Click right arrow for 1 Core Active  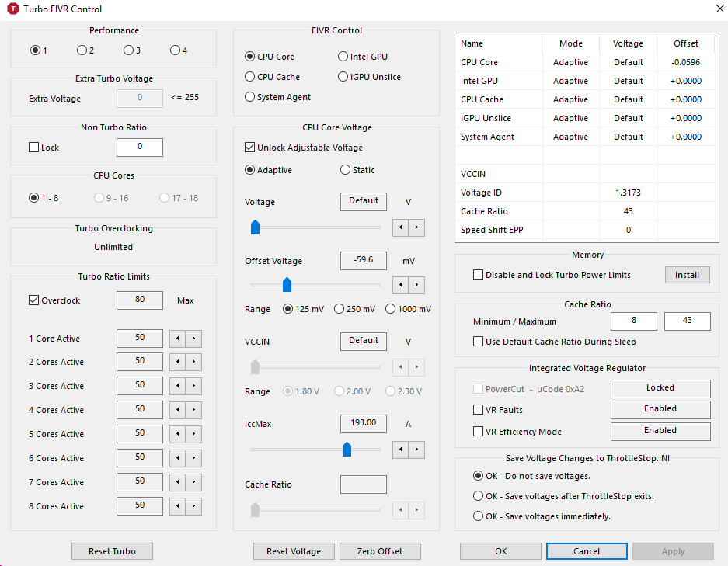click(x=194, y=339)
